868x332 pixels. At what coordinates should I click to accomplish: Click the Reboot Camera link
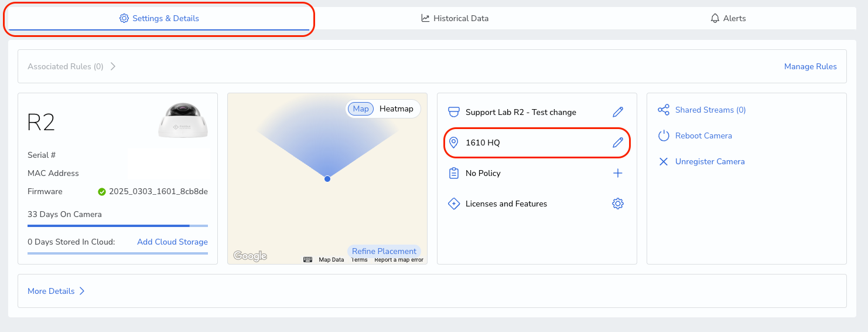click(703, 135)
